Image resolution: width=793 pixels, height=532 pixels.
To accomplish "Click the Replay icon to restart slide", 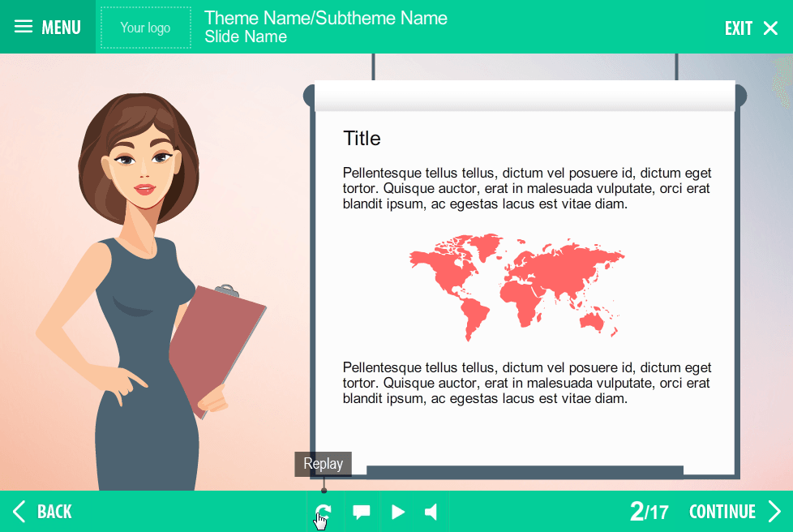I will coord(323,512).
